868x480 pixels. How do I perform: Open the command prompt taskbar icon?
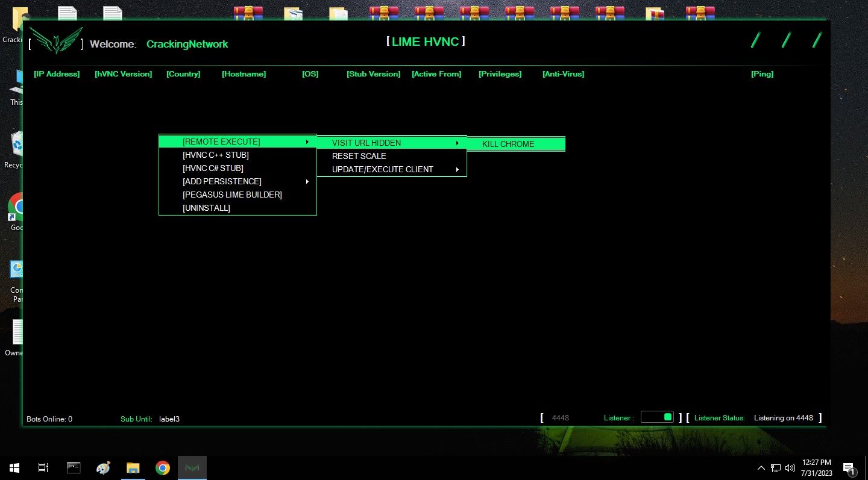[74, 468]
